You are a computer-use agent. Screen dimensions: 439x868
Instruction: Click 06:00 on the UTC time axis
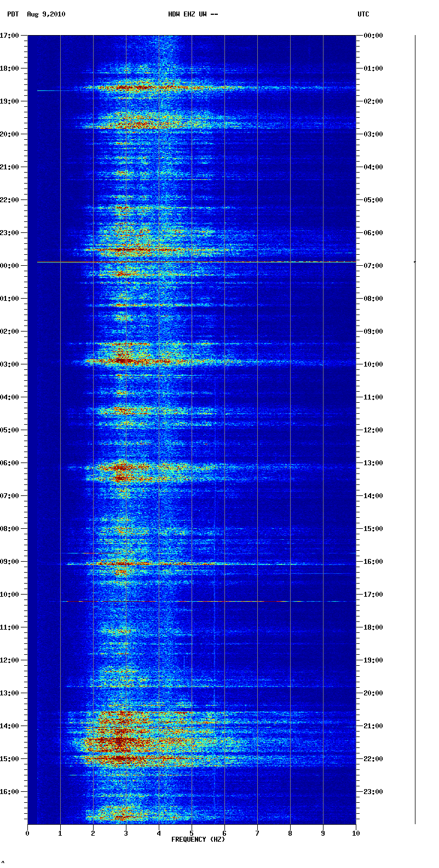coord(373,233)
